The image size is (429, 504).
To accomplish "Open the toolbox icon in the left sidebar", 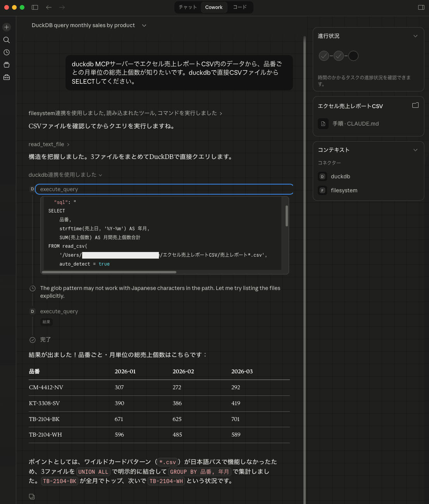I will pos(6,77).
